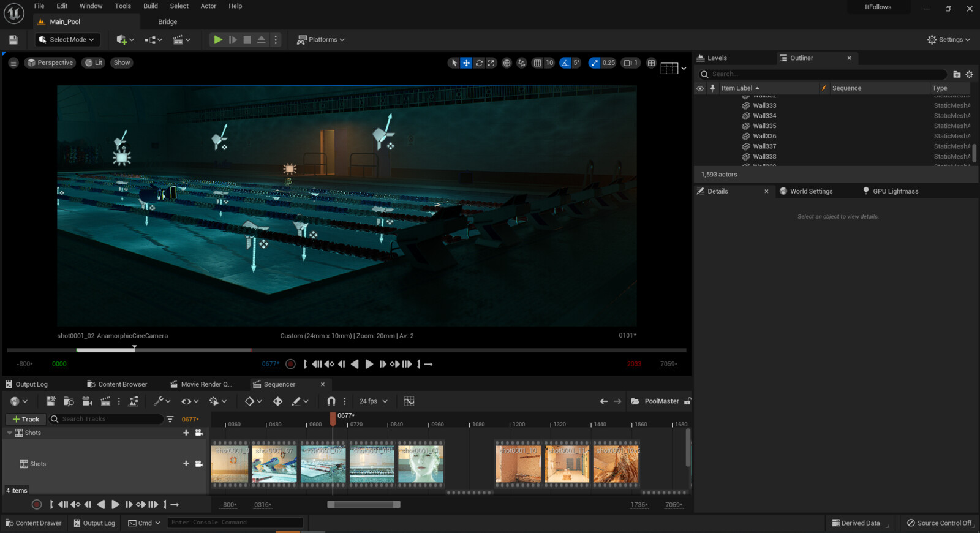This screenshot has height=533, width=980.
Task: Click the Outliner add folder icon
Action: point(957,74)
